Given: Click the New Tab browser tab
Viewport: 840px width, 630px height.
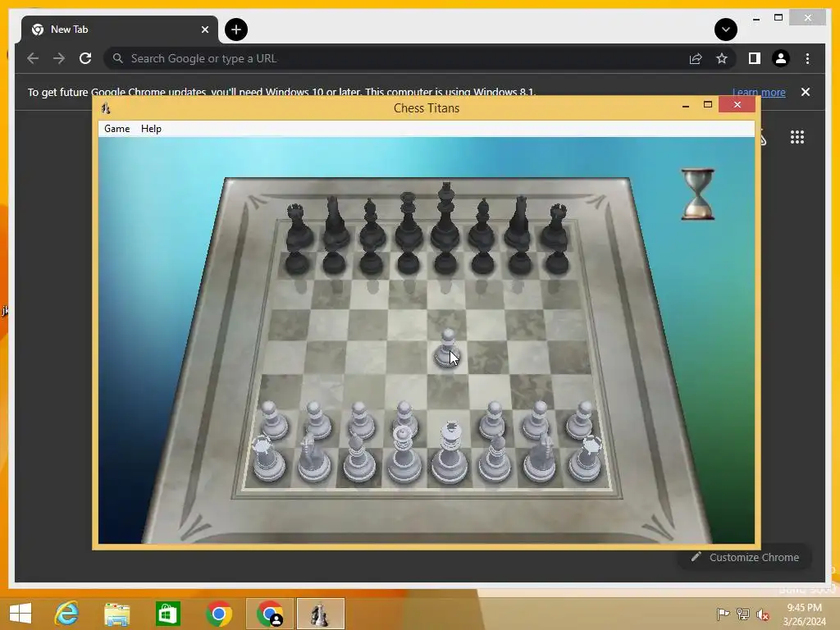Looking at the screenshot, I should tap(120, 30).
